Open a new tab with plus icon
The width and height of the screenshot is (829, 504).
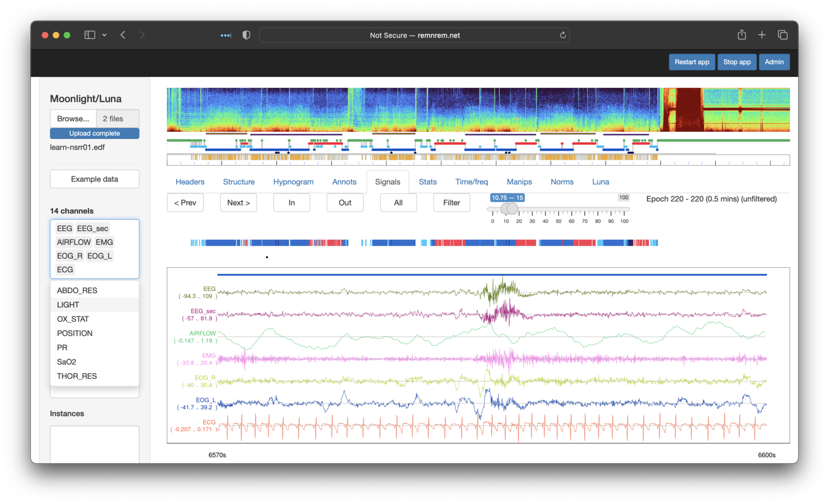click(x=761, y=35)
